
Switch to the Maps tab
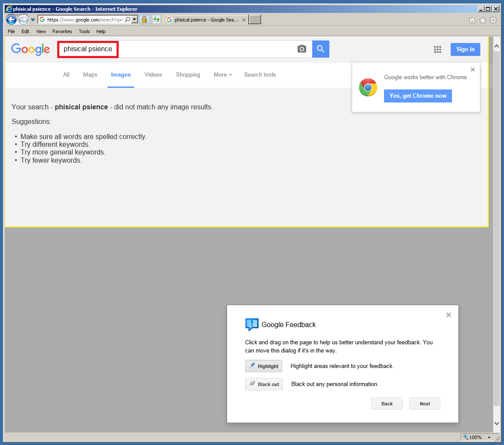coord(90,74)
